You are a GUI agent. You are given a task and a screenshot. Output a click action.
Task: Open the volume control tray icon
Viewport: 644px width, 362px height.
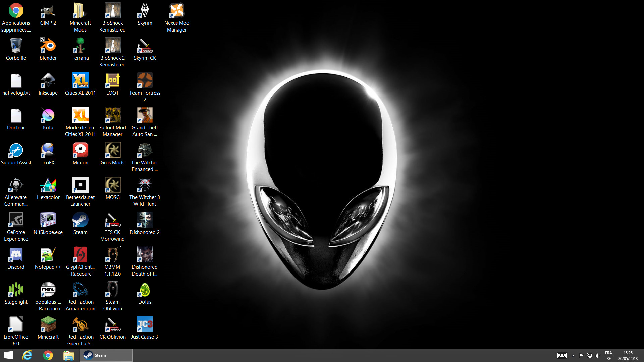click(x=597, y=356)
